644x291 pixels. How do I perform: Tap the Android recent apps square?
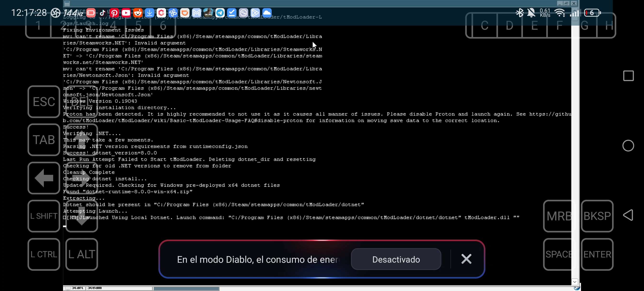tap(628, 76)
